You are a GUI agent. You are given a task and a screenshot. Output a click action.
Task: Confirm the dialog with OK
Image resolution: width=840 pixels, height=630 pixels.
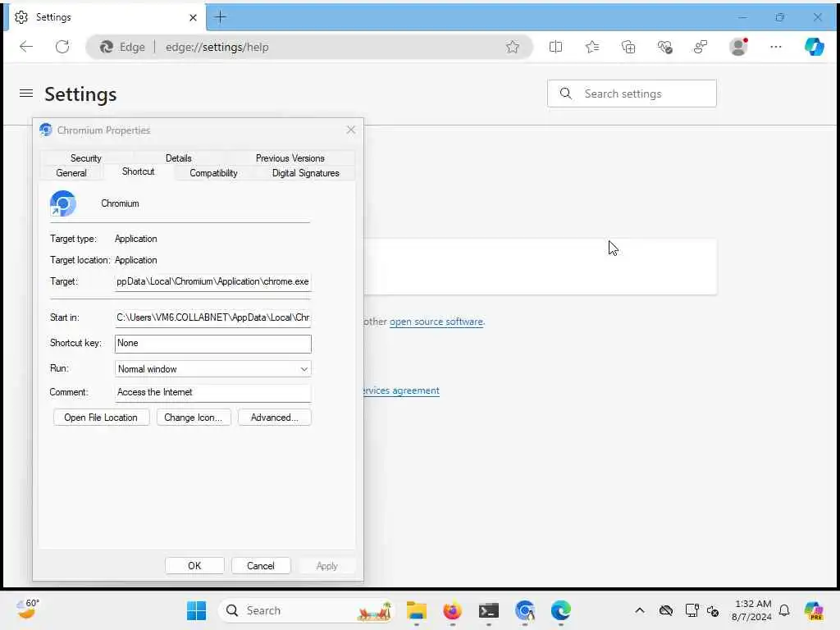point(194,566)
